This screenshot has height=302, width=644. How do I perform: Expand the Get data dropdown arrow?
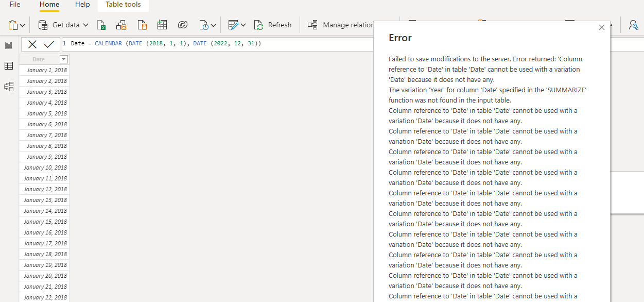tap(85, 25)
